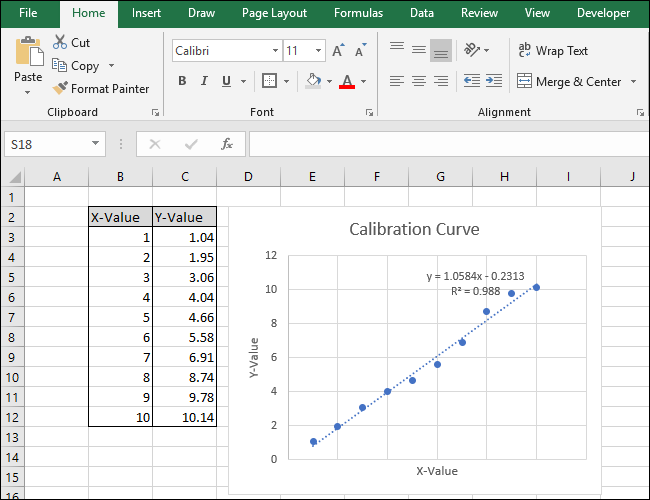This screenshot has height=500, width=650.
Task: Click the Merge & Center button
Action: [568, 82]
